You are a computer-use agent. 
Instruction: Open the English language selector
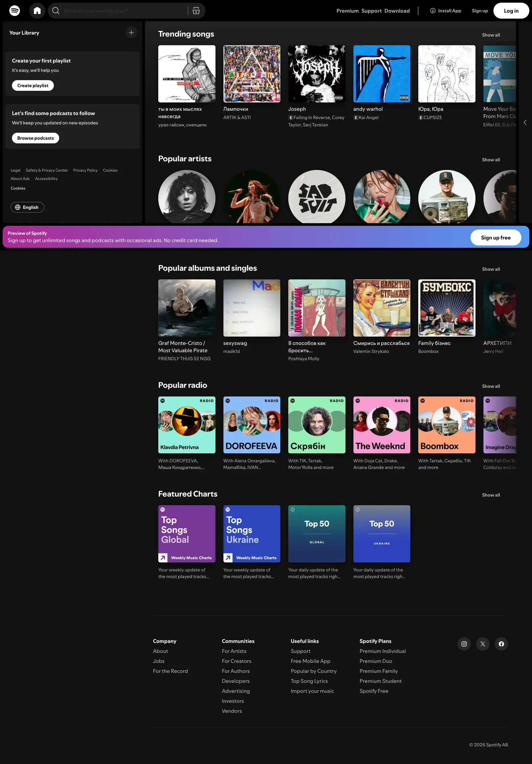(x=27, y=207)
